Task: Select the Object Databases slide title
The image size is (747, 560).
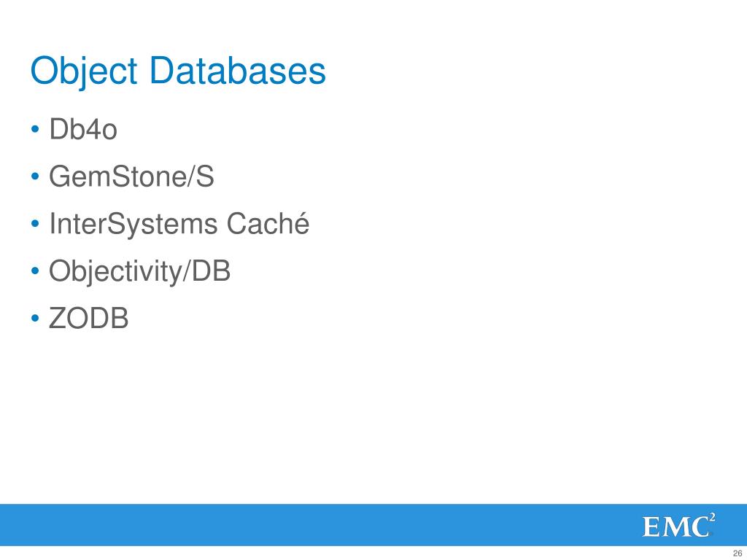Action: [x=178, y=71]
